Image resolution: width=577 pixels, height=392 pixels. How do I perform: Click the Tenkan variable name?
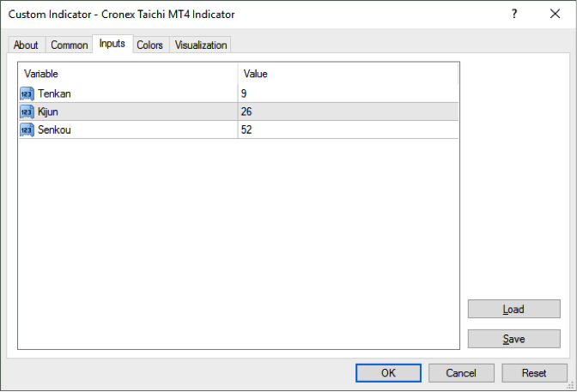pyautogui.click(x=54, y=93)
